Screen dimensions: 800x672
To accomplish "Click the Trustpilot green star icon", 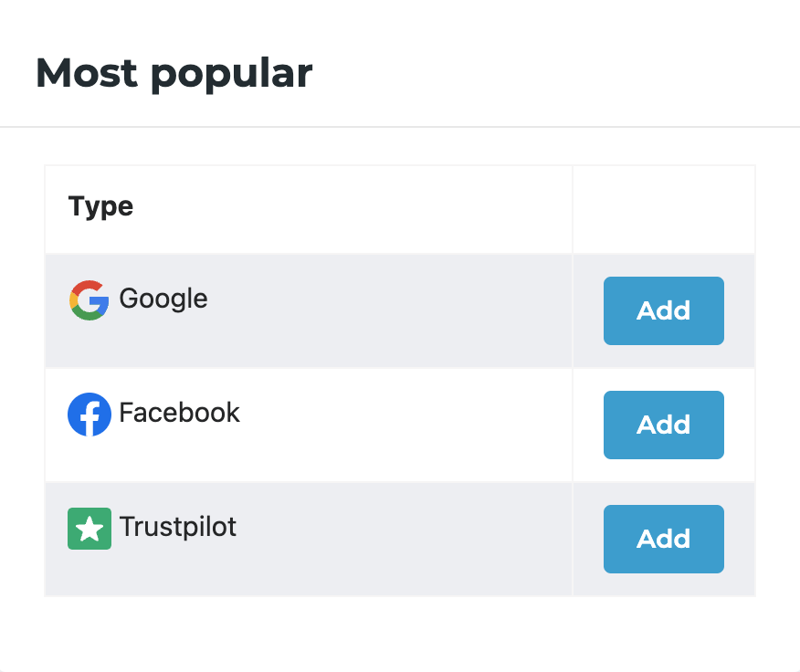I will coord(89,529).
